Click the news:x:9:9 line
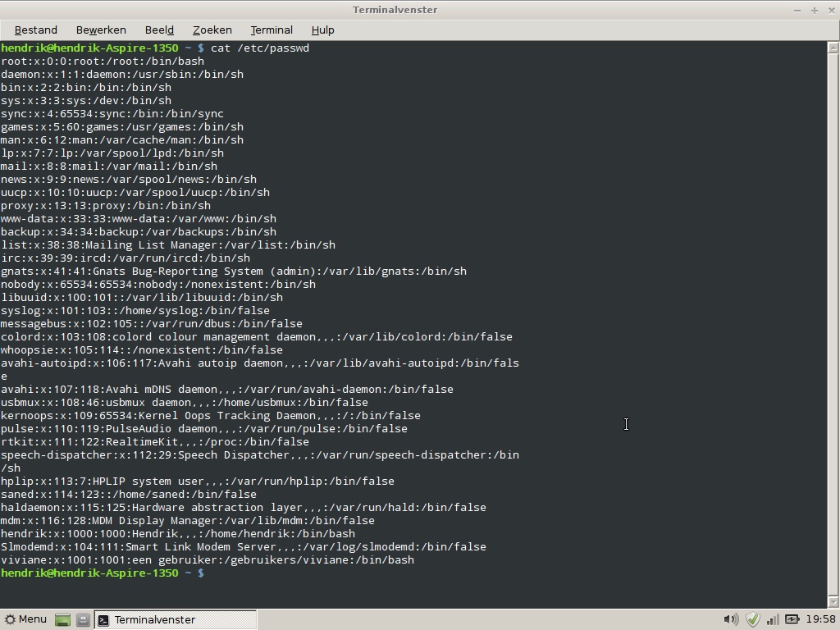 point(129,180)
